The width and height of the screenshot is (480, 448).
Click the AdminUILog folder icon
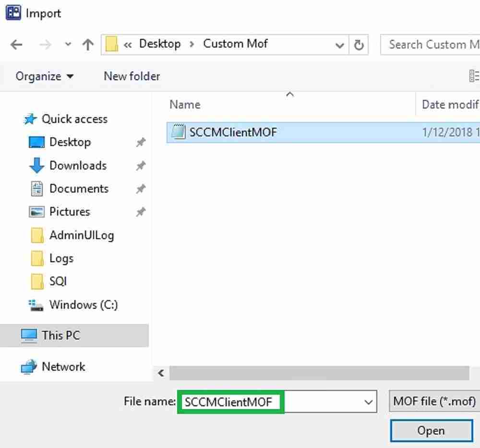coord(37,235)
